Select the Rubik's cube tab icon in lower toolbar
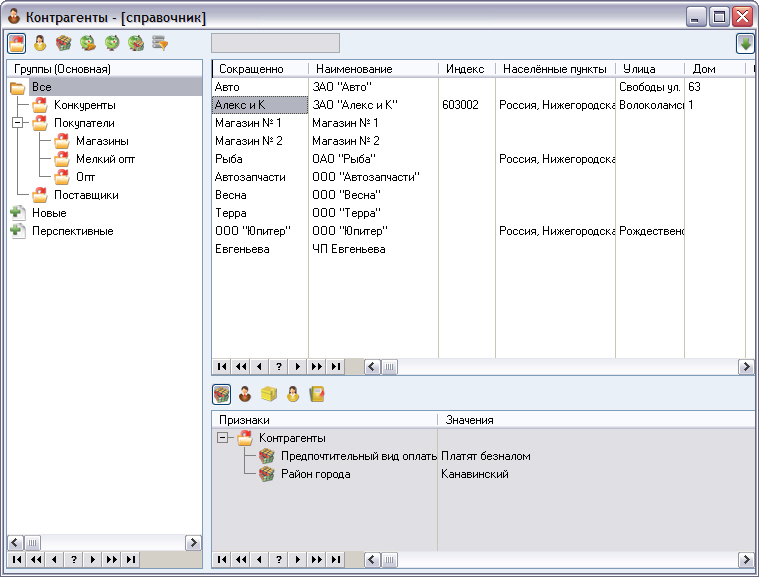 [222, 395]
